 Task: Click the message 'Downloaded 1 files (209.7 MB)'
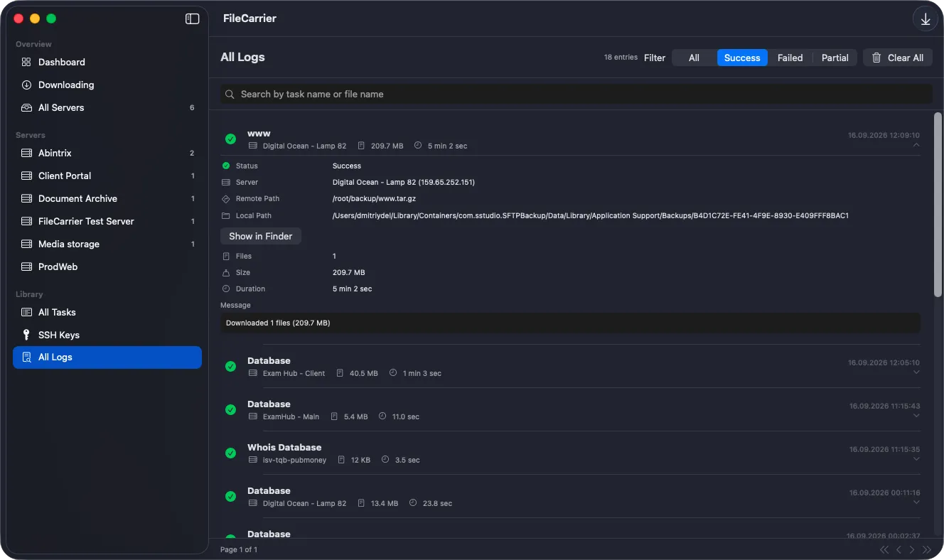click(x=278, y=323)
